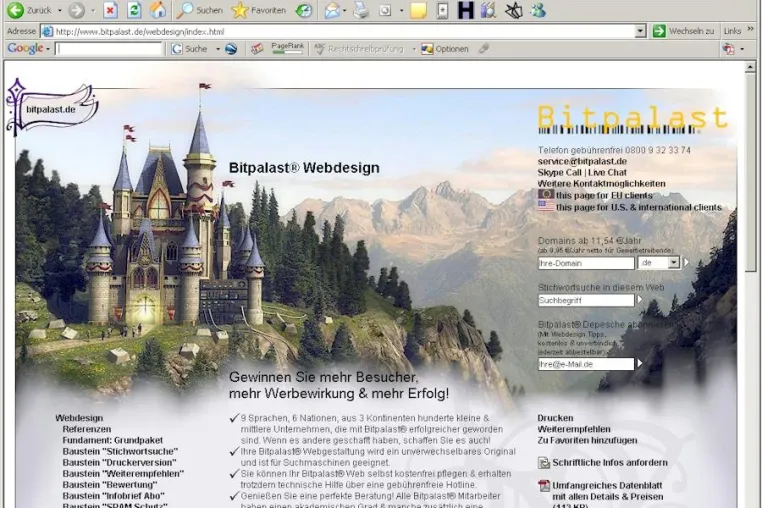Submit keyword search with the white arrow
Image resolution: width=762 pixels, height=508 pixels.
click(x=640, y=300)
